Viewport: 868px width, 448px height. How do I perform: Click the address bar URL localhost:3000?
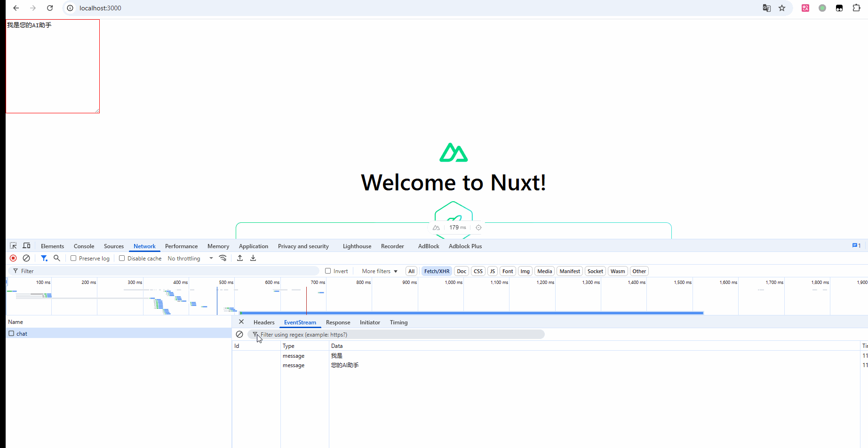pyautogui.click(x=100, y=8)
